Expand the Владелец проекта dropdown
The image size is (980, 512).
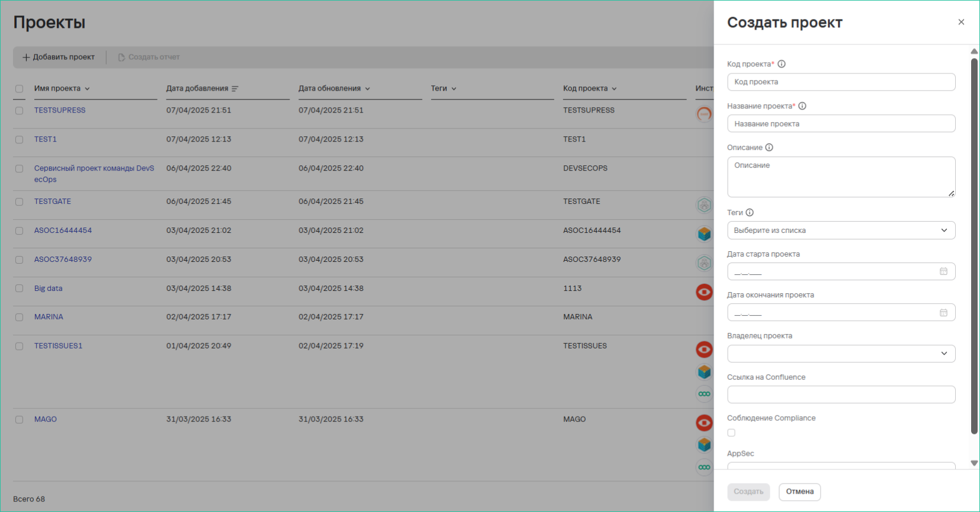841,354
